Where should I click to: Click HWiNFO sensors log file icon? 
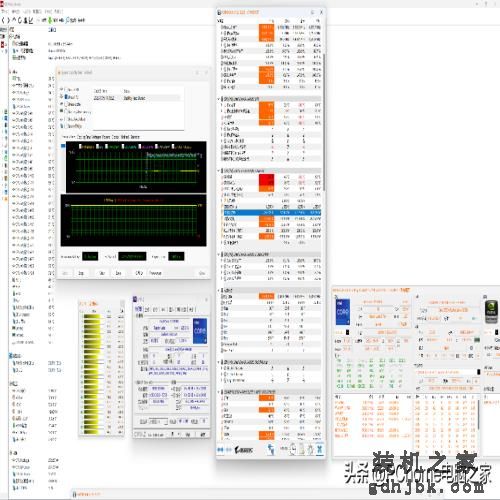coord(301,449)
